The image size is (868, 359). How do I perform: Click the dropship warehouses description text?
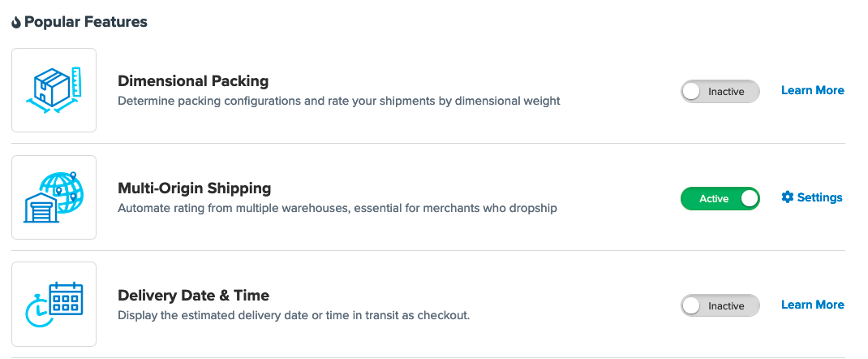[x=337, y=209]
